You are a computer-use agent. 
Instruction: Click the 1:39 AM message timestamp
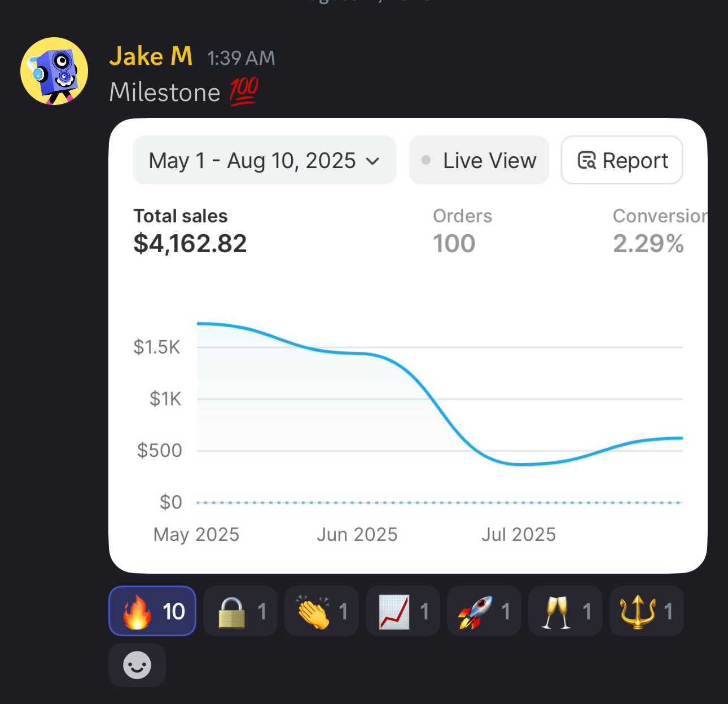241,58
